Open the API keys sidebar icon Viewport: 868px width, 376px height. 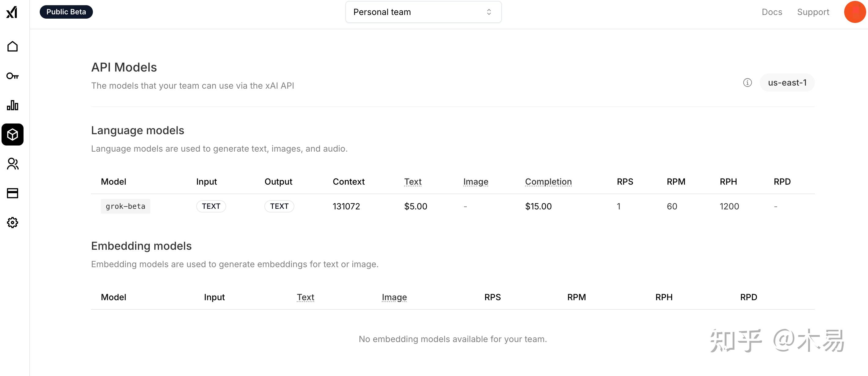click(13, 76)
